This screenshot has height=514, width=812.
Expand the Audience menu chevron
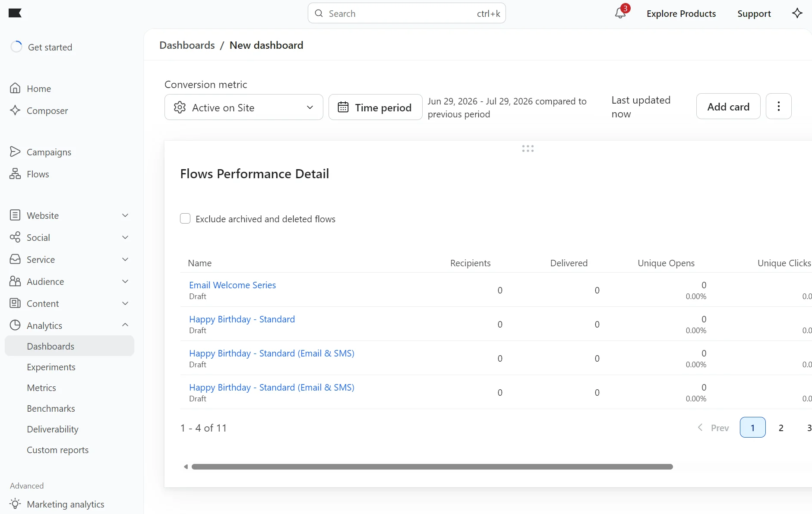point(125,281)
